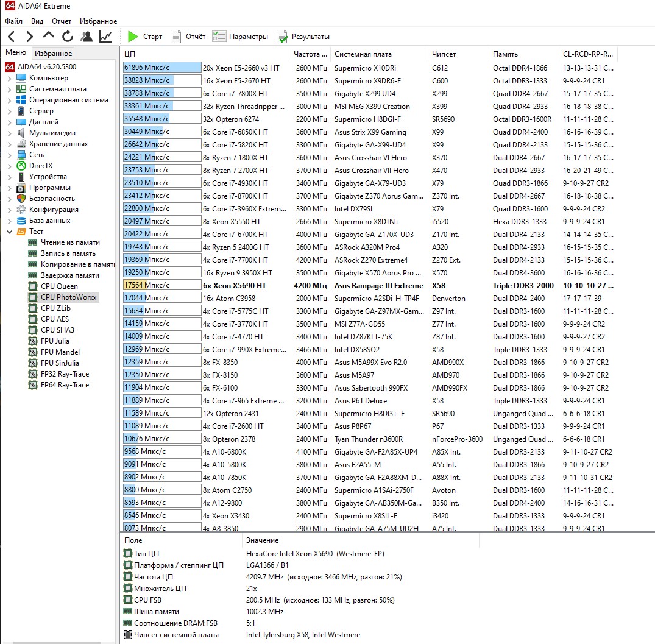Expand the Системная плата node chevron
The width and height of the screenshot is (655, 644).
point(9,89)
